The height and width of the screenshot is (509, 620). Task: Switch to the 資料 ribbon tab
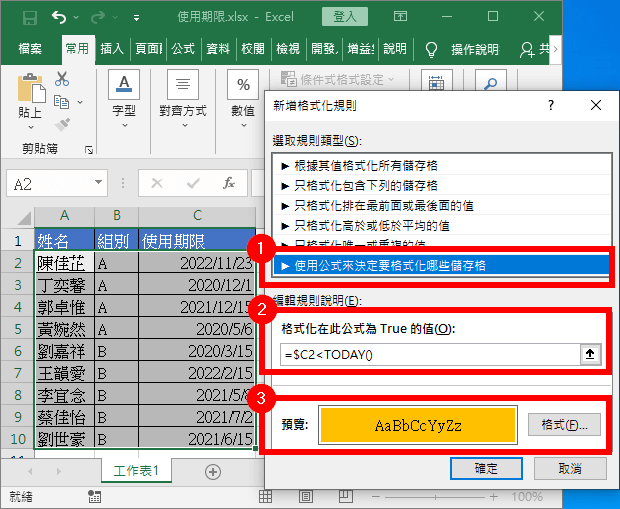pos(218,49)
